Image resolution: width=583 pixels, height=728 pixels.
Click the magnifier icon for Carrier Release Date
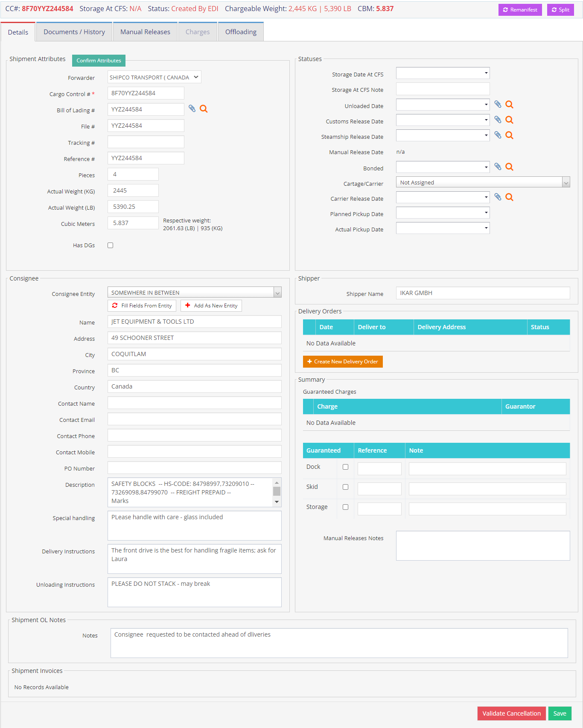pos(509,197)
